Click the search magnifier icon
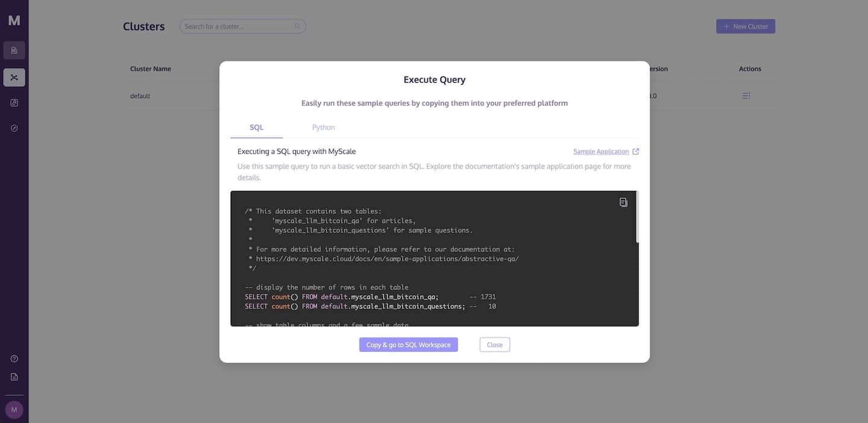Viewport: 868px width, 423px height. coord(297,27)
